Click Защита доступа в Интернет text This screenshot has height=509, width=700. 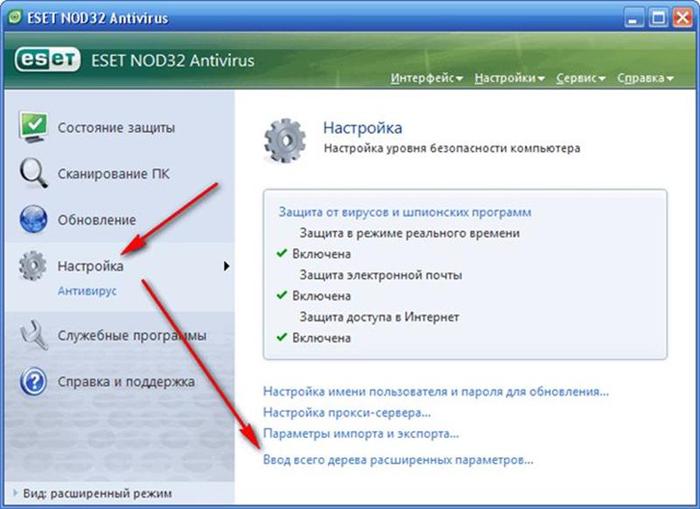[x=379, y=317]
